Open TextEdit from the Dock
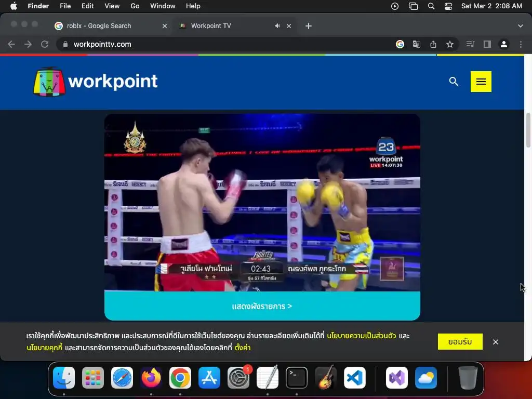 (268, 378)
